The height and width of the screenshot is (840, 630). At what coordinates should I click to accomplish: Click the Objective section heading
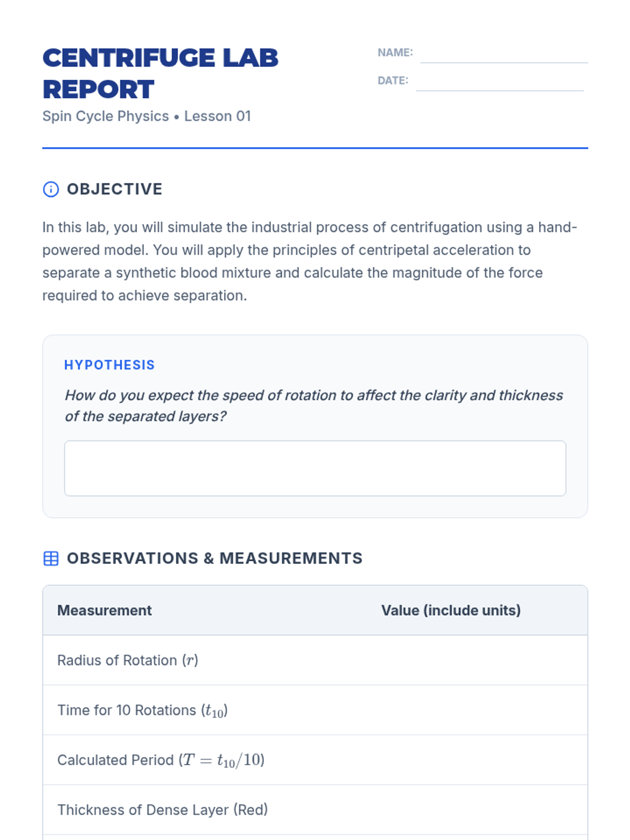coord(114,189)
